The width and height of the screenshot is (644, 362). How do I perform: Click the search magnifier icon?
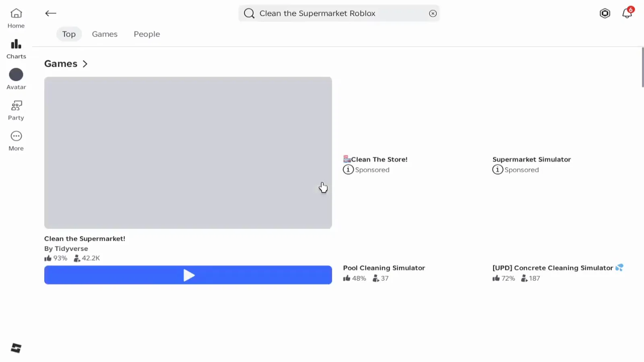[x=249, y=13]
